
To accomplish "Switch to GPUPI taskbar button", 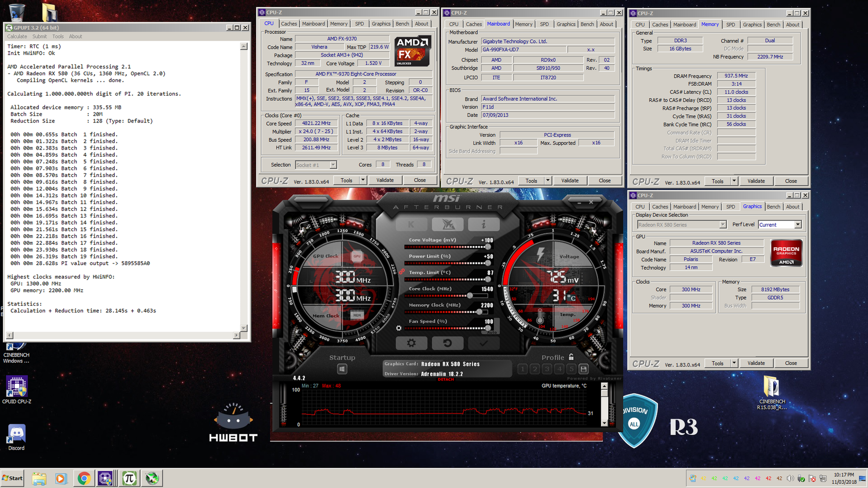I will 129,478.
